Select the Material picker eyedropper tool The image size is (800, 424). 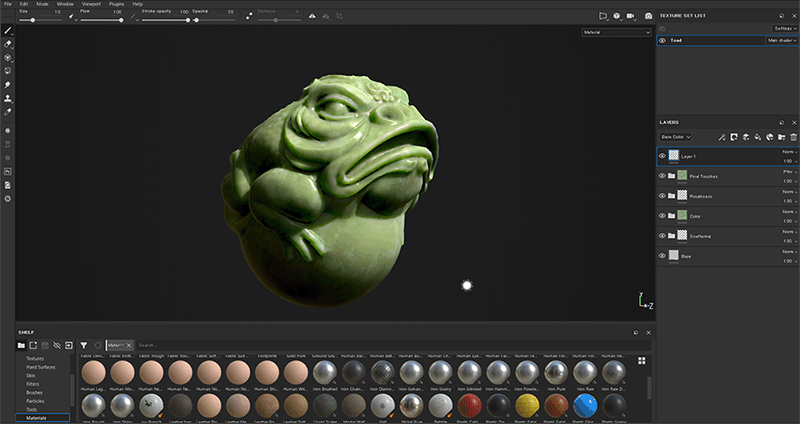8,112
